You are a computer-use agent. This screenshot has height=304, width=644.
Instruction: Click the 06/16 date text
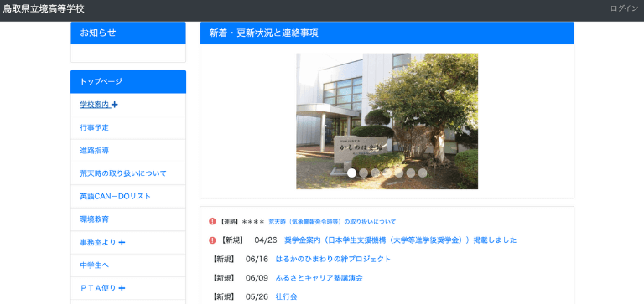tap(257, 259)
